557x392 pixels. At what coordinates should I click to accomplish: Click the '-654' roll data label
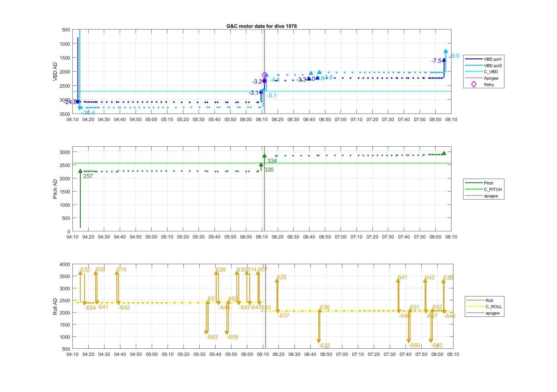tap(90, 308)
